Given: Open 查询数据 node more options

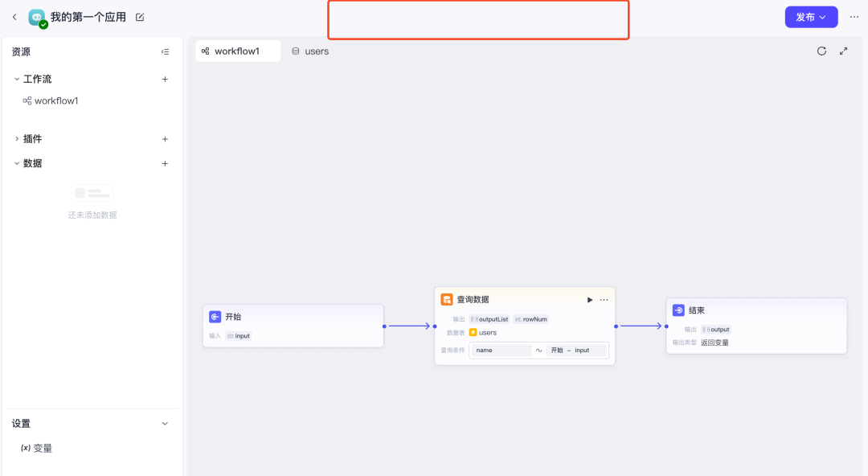Looking at the screenshot, I should 604,300.
